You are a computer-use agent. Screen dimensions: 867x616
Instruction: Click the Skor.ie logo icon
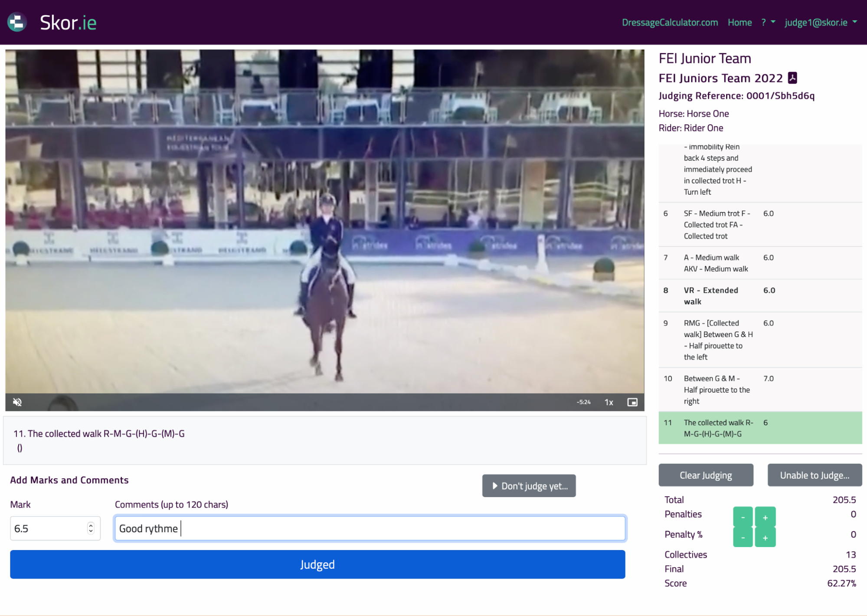pos(17,23)
